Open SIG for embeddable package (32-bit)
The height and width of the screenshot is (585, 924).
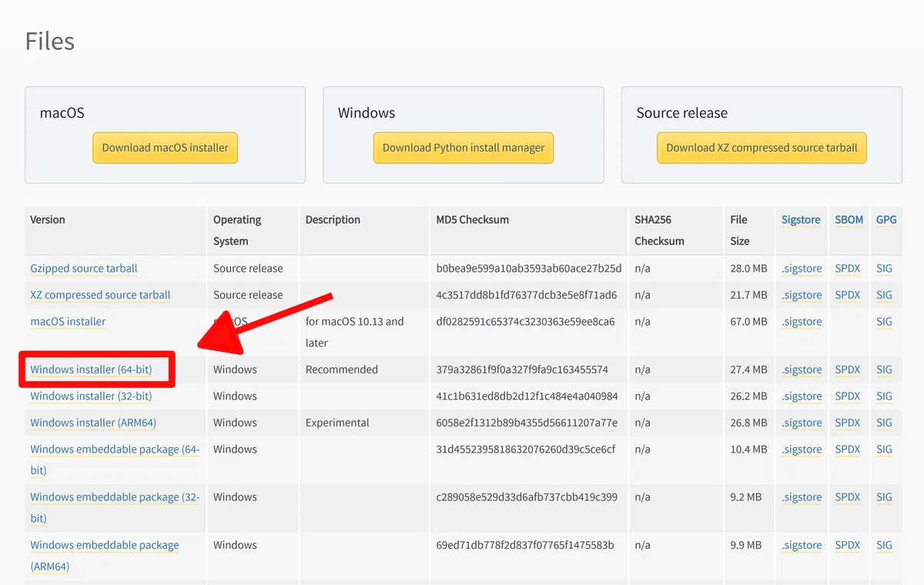pyautogui.click(x=884, y=497)
